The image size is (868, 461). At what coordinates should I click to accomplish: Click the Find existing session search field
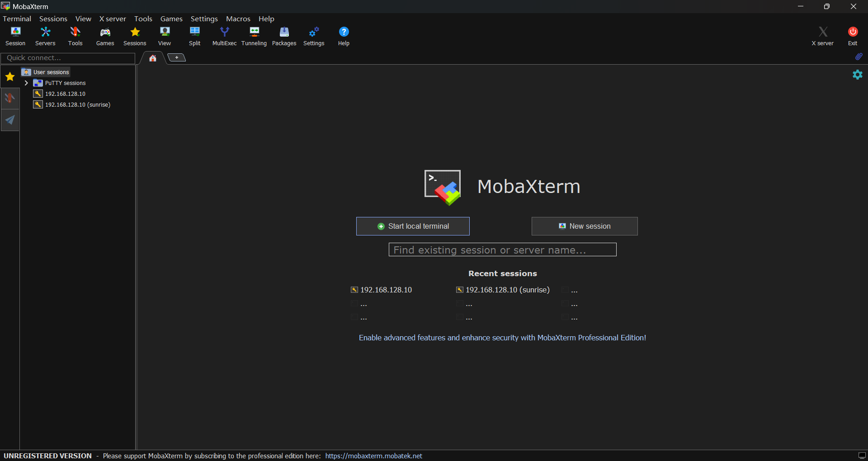(502, 250)
